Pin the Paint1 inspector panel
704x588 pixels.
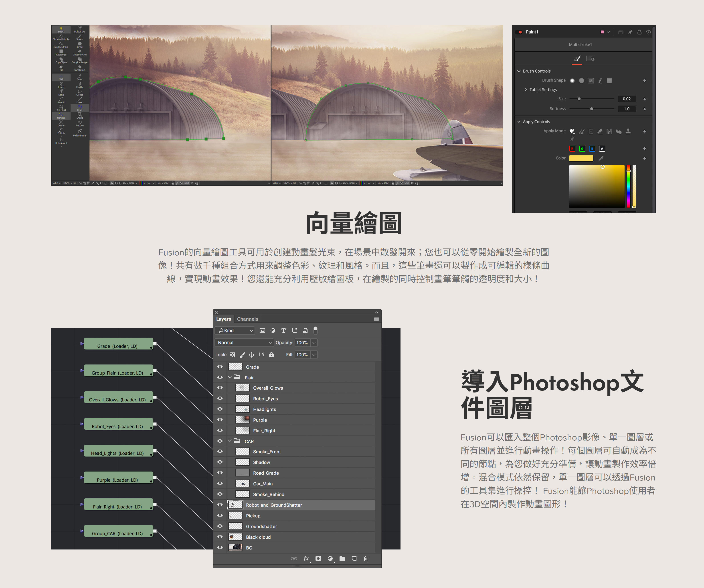click(630, 32)
